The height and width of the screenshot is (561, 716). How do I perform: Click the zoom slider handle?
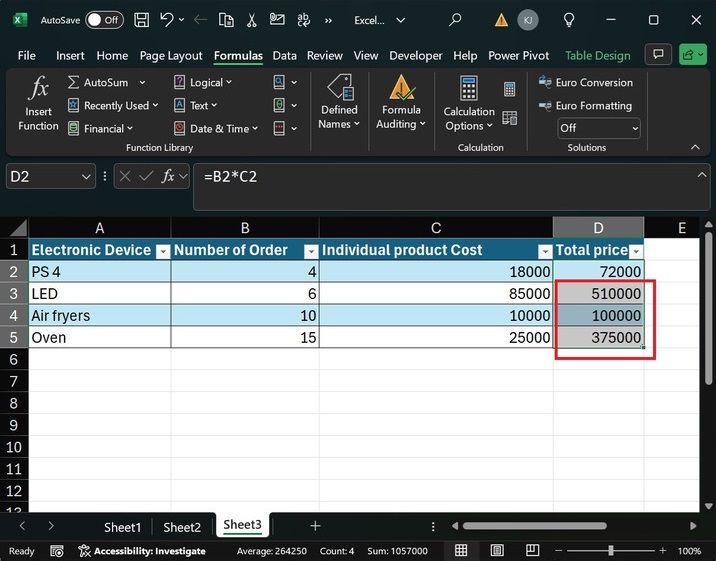pyautogui.click(x=612, y=550)
